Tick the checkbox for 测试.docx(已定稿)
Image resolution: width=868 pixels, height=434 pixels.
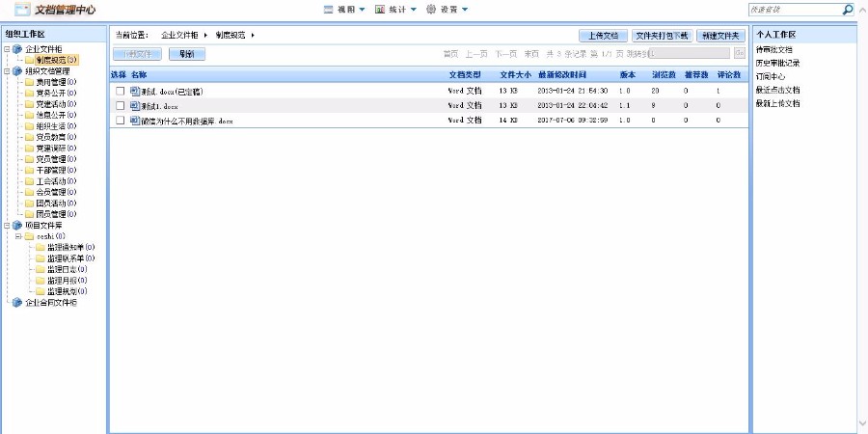[x=120, y=92]
